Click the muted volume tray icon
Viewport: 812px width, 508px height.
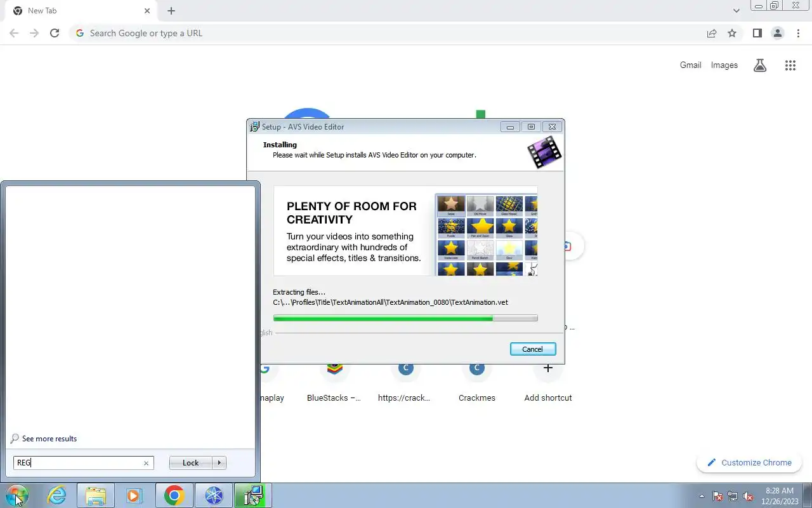[x=749, y=497]
